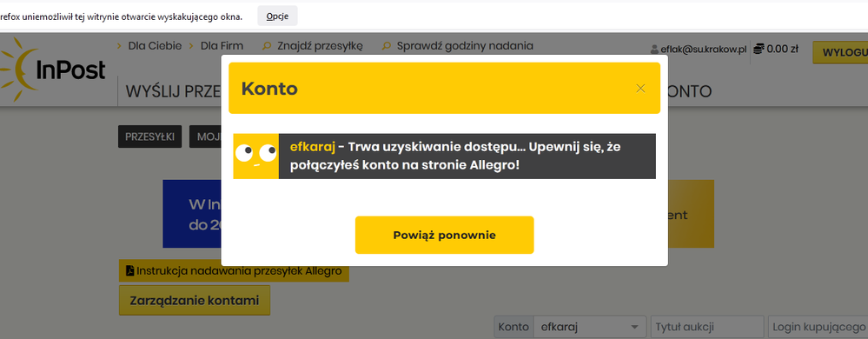The image size is (868, 339).
Task: Select the WYŚLIJ PRZESYŁKĘ main menu item
Action: point(173,91)
